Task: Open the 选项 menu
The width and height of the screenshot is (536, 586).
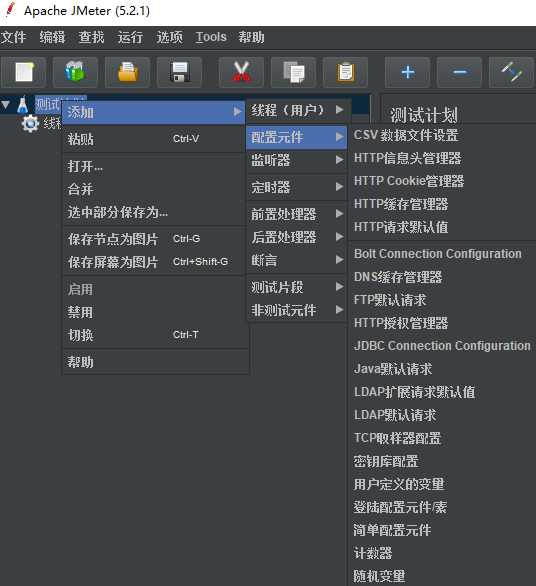Action: [169, 37]
